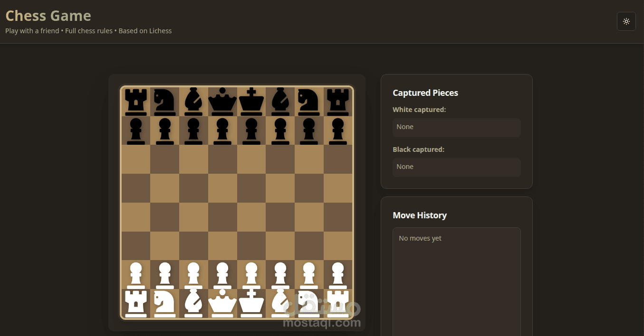The height and width of the screenshot is (336, 644).
Task: Select the black pawn on a7
Action: click(x=136, y=131)
